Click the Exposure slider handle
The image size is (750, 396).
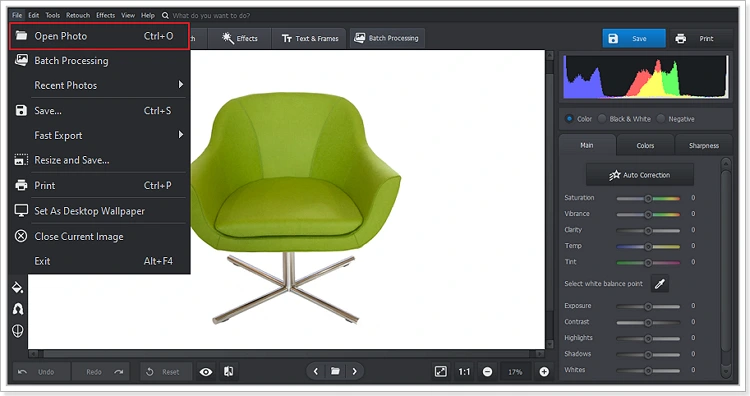coord(648,307)
